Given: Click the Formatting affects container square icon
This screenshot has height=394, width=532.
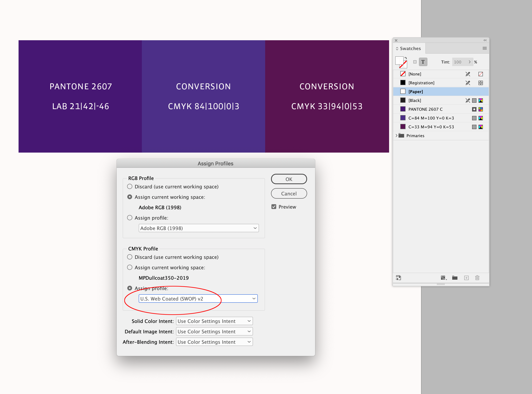Looking at the screenshot, I should 415,62.
